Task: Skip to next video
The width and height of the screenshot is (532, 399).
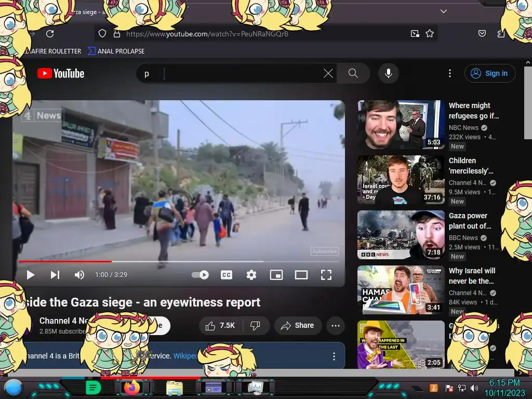Action: click(55, 275)
